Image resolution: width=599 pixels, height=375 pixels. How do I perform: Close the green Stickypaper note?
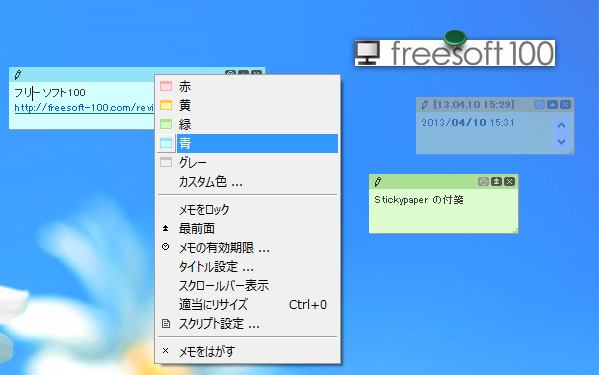pos(509,181)
